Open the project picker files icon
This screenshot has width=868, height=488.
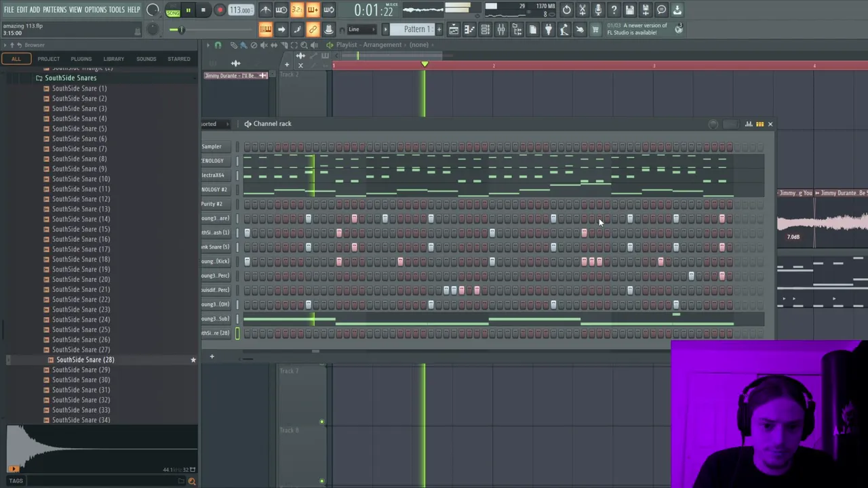[x=532, y=29]
